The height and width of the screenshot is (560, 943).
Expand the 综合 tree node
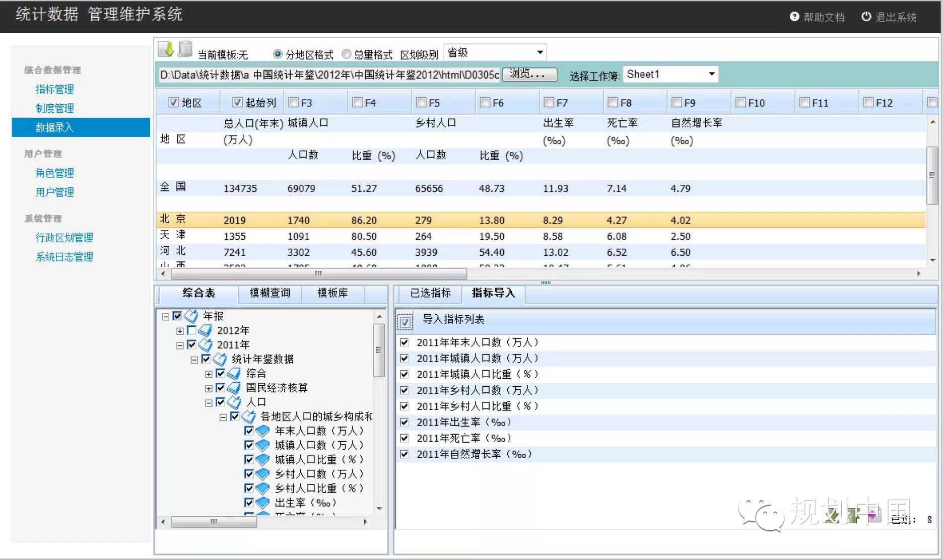pos(209,374)
